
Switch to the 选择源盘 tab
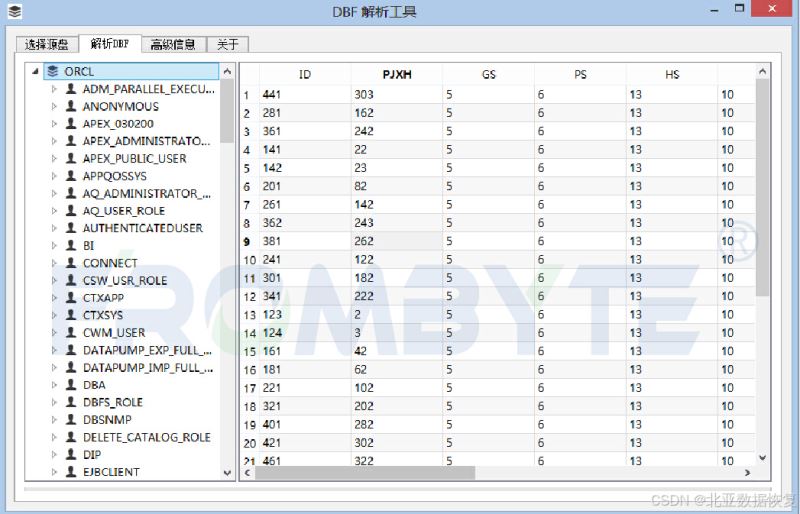(x=47, y=44)
